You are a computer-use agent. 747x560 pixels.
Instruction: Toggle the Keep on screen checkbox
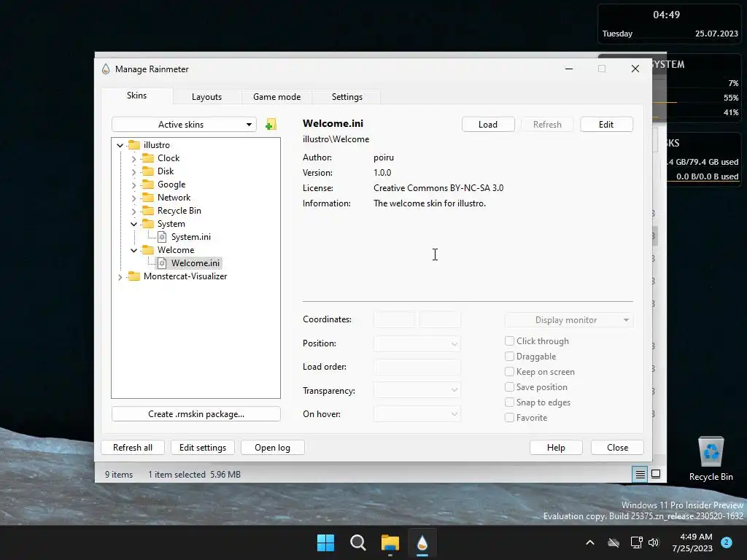coord(509,371)
